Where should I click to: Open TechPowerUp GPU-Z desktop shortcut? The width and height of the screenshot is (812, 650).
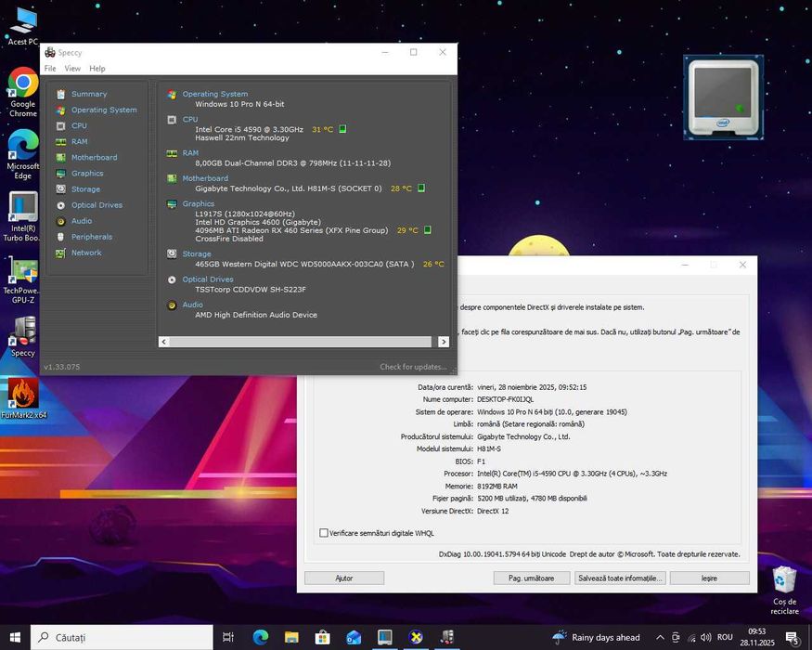pyautogui.click(x=21, y=280)
